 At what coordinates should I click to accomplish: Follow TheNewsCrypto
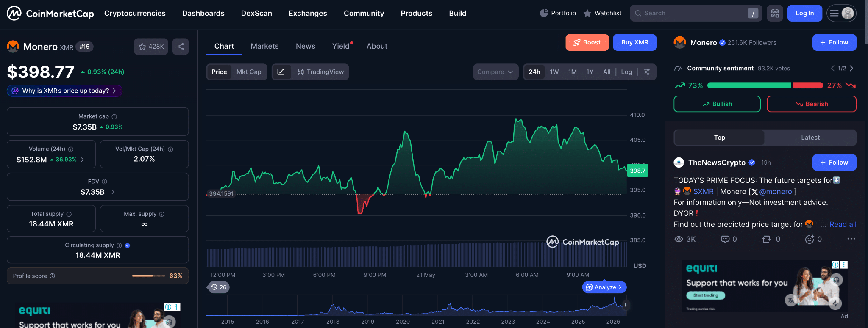pos(834,163)
